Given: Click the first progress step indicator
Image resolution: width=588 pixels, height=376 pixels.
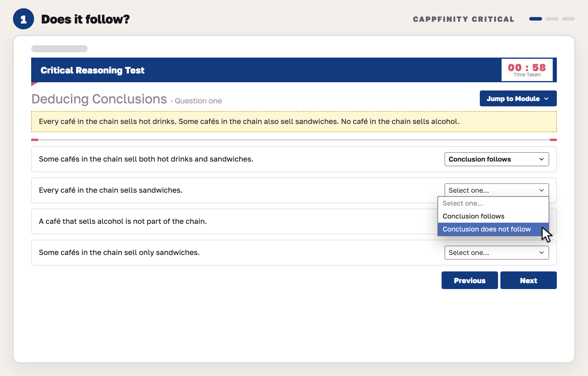Looking at the screenshot, I should 536,19.
